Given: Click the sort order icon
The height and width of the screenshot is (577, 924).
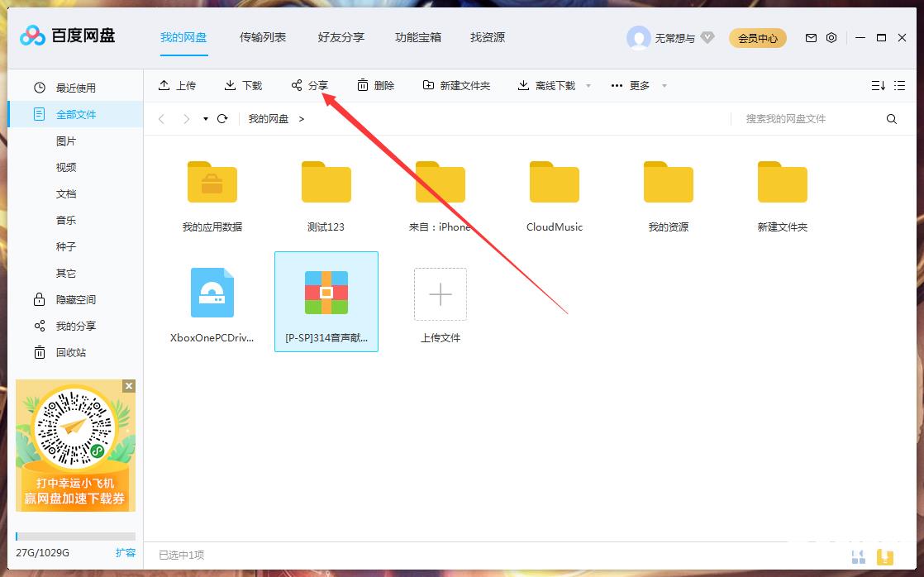Looking at the screenshot, I should coord(878,85).
